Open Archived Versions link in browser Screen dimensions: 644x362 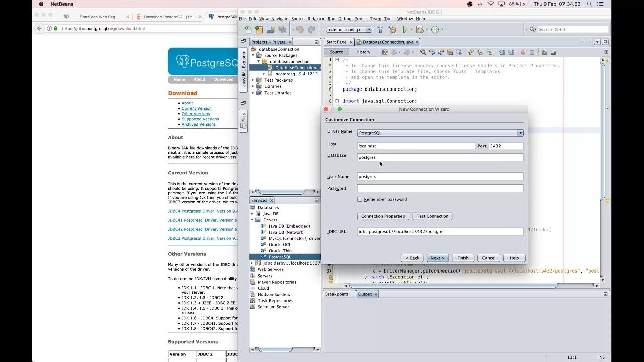pyautogui.click(x=198, y=124)
